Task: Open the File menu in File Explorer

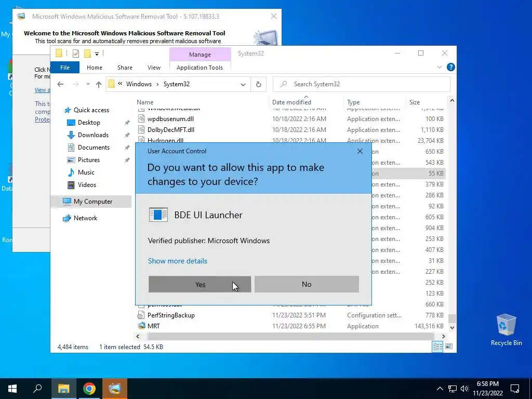Action: [65, 68]
